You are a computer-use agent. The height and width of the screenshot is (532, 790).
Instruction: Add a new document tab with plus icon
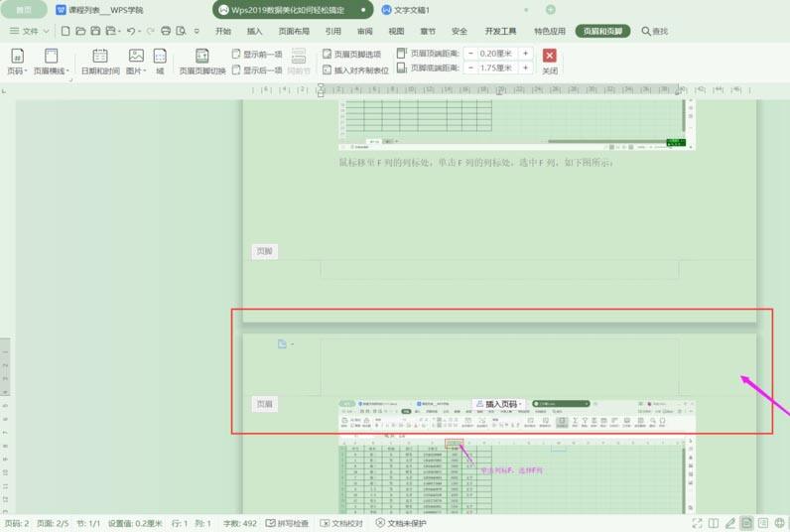[551, 10]
